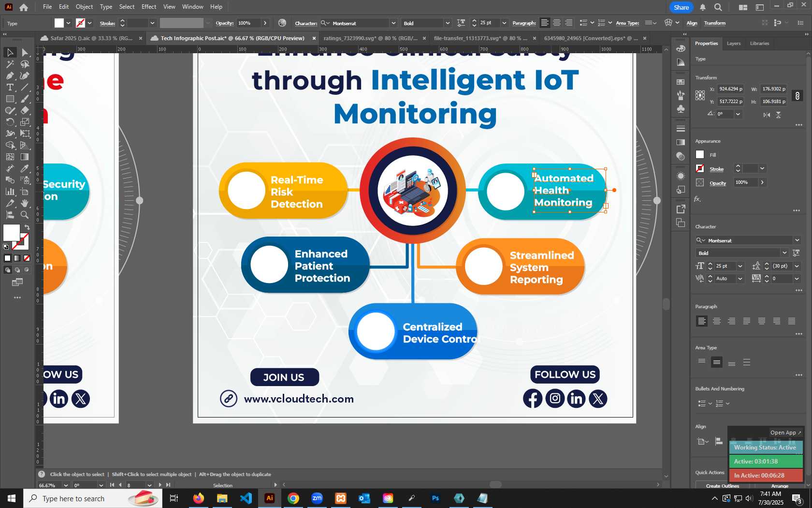Choose the Rotate tool

click(x=10, y=122)
